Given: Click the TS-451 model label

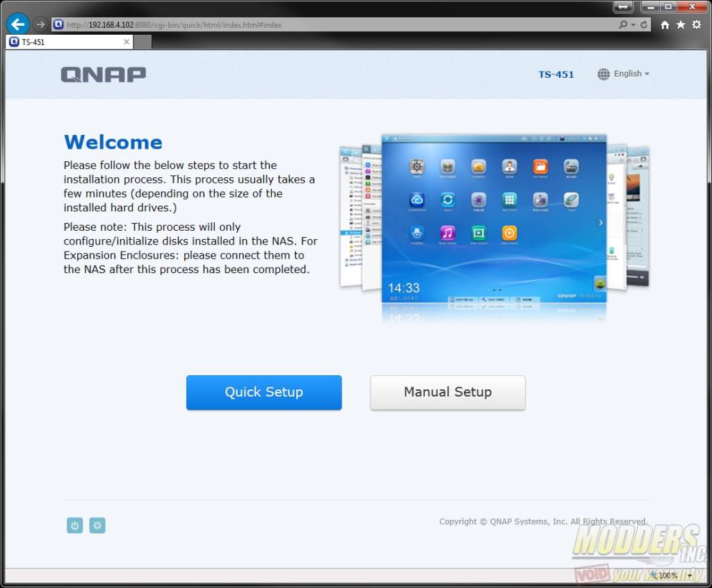Looking at the screenshot, I should click(x=556, y=74).
